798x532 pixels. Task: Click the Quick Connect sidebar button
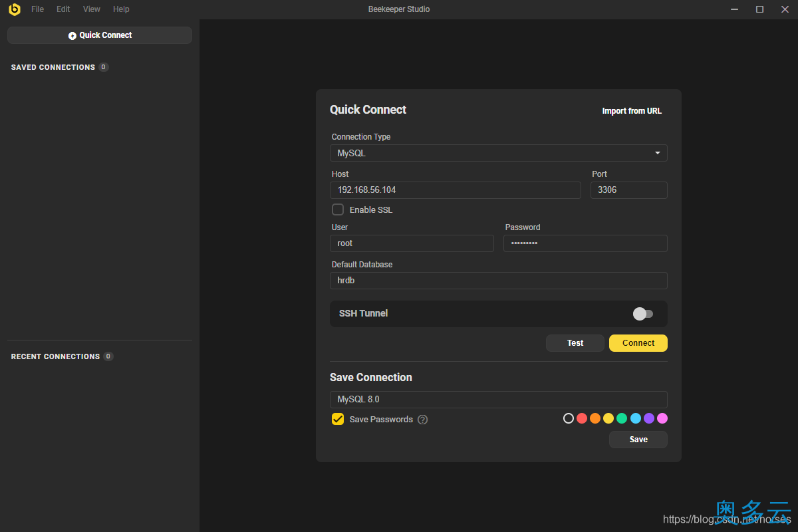[x=100, y=35]
